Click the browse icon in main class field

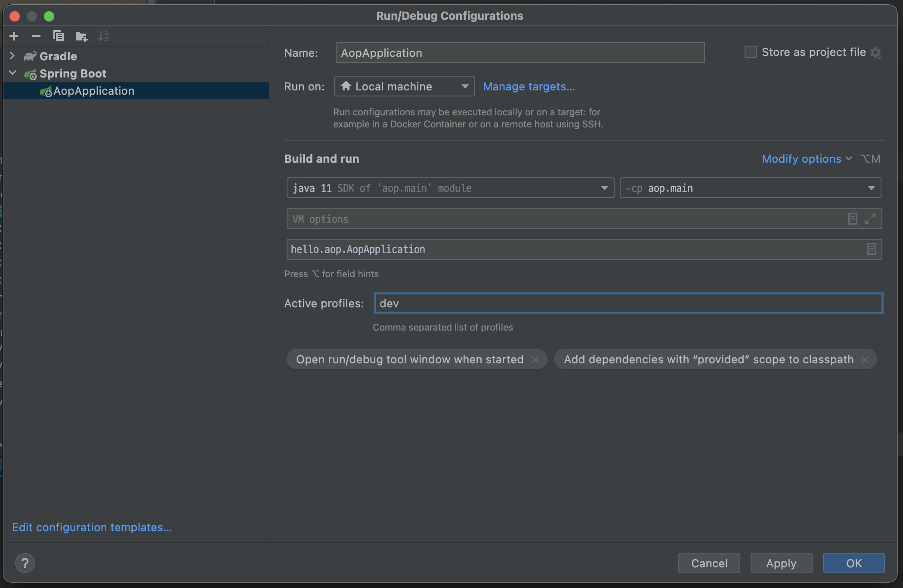point(871,249)
